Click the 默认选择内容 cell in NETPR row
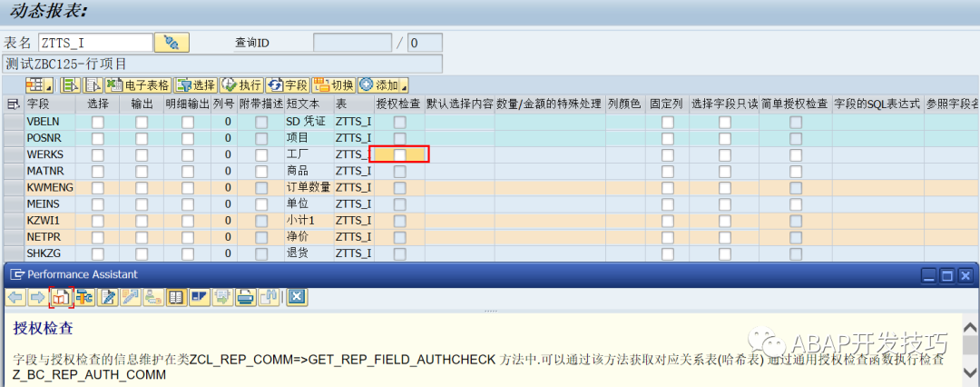This screenshot has width=980, height=387. click(460, 237)
